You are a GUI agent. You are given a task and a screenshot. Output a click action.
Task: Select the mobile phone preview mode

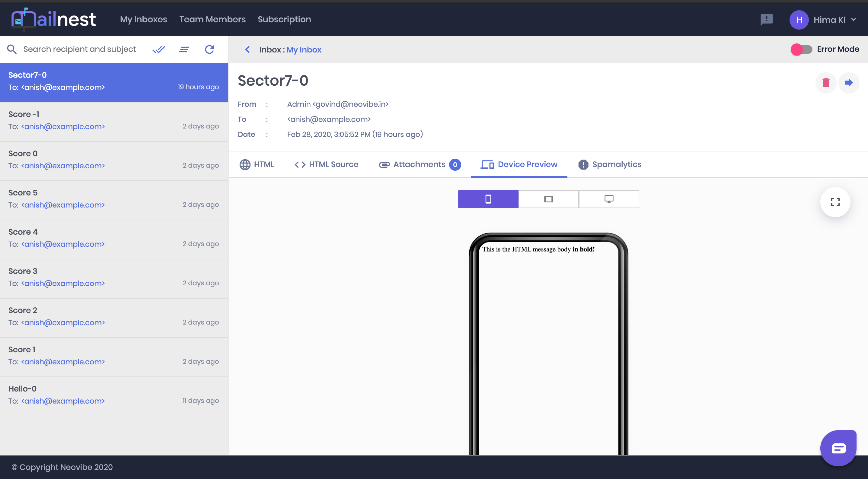point(488,199)
